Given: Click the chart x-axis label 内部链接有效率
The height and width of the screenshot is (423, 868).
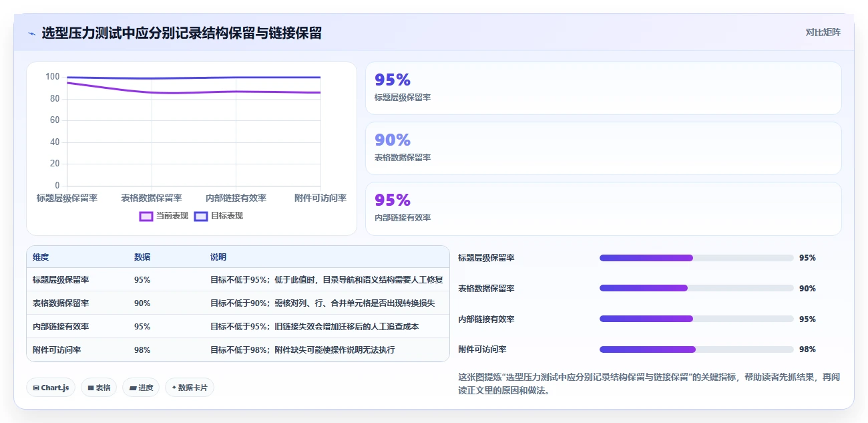Looking at the screenshot, I should 236,198.
